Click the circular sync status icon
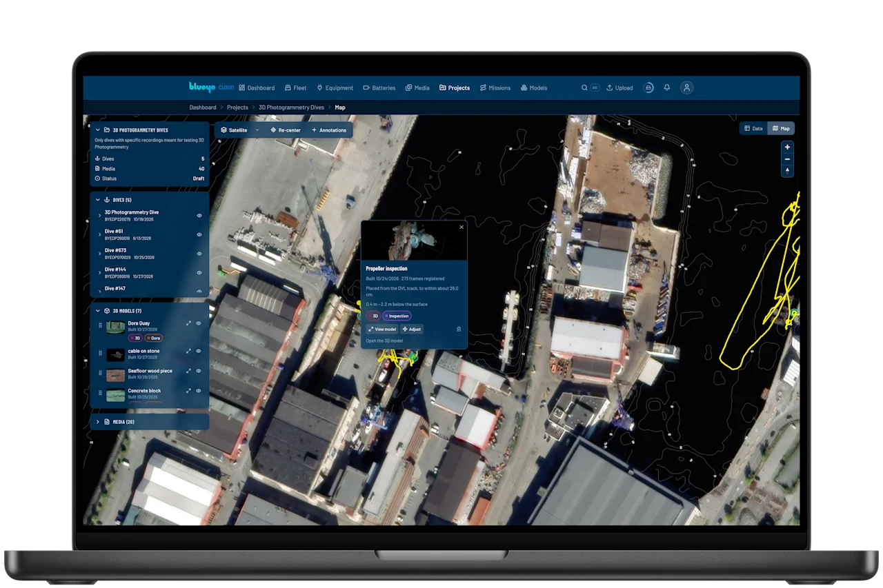883x588 pixels. 648,88
